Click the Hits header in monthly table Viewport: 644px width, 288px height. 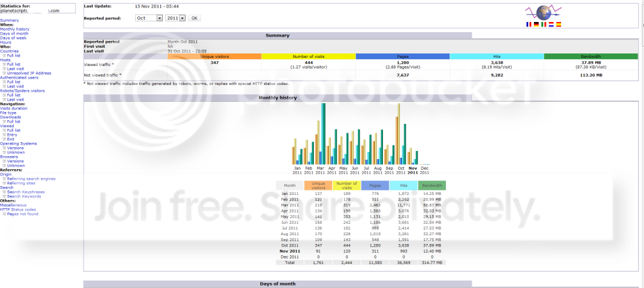pos(403,186)
